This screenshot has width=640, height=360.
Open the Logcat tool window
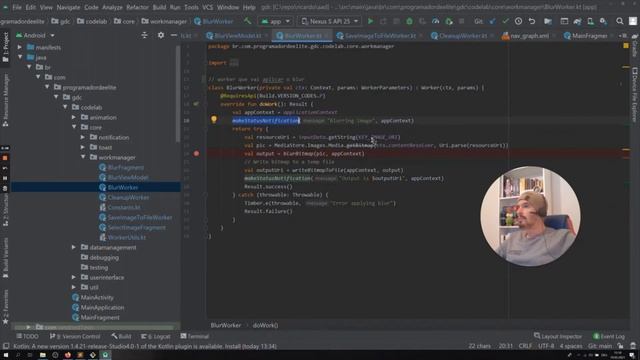pos(156,336)
